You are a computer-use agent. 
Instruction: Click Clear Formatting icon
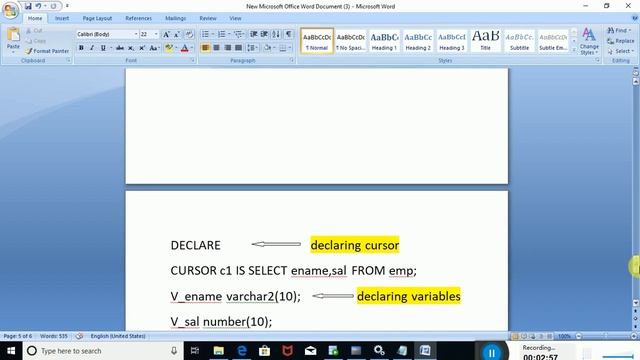[189, 34]
